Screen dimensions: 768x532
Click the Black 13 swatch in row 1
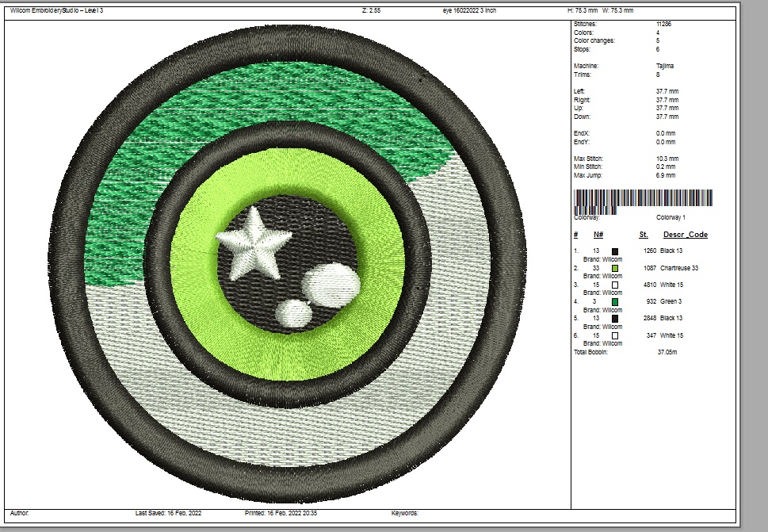point(615,251)
